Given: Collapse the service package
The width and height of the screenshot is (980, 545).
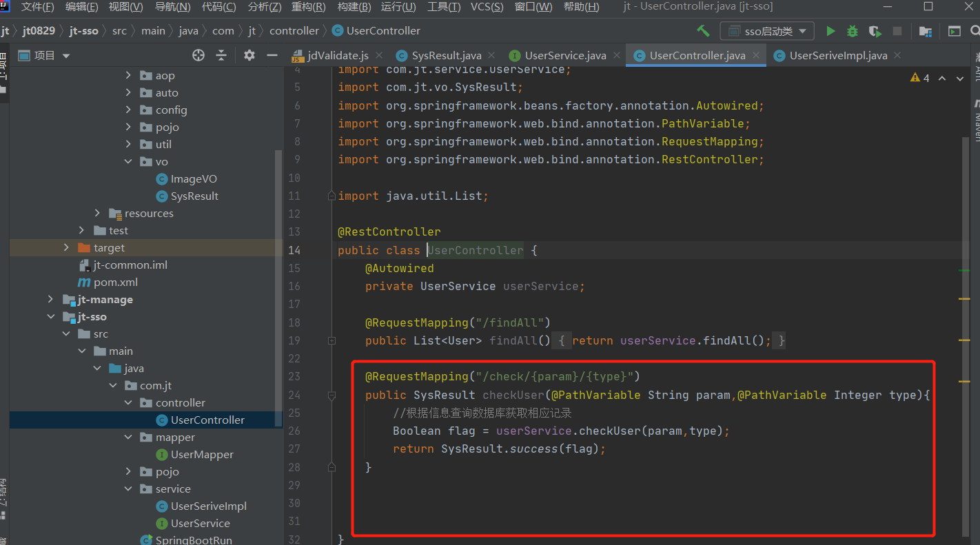Looking at the screenshot, I should tap(128, 489).
